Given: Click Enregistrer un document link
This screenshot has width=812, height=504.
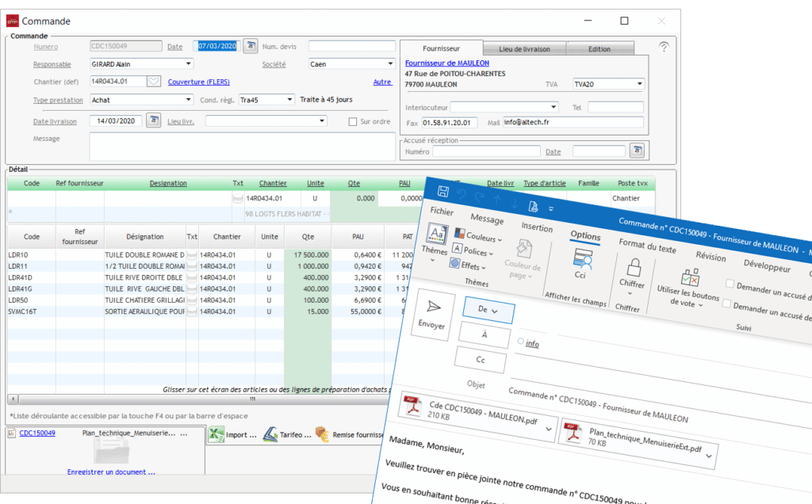Looking at the screenshot, I should pos(111,472).
